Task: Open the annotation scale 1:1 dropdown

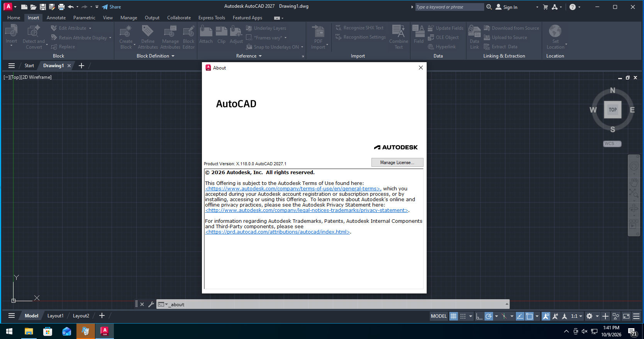Action: tap(576, 316)
